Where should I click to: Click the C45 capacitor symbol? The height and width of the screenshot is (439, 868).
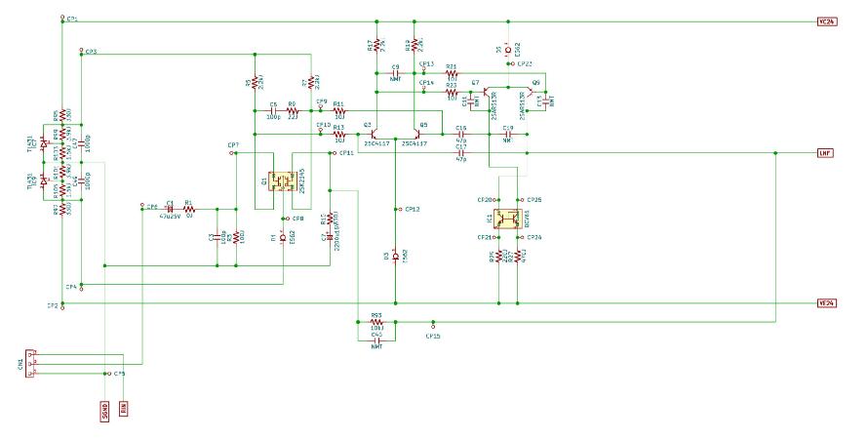376,340
